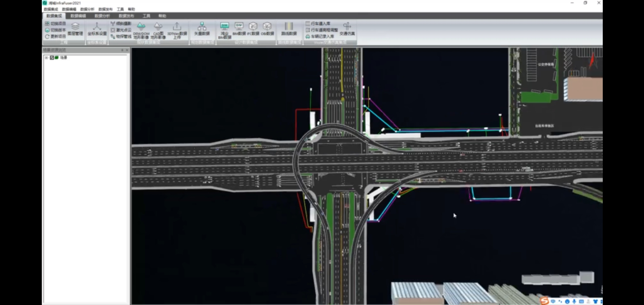Viewport: 644px width, 305px height.
Task: Click 交通仿真 traffic simulation icon
Action: (x=347, y=27)
